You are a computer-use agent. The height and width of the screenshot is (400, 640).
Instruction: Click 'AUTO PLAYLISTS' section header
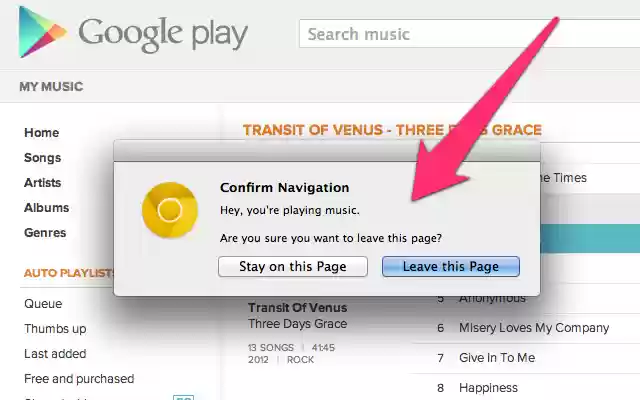[69, 273]
